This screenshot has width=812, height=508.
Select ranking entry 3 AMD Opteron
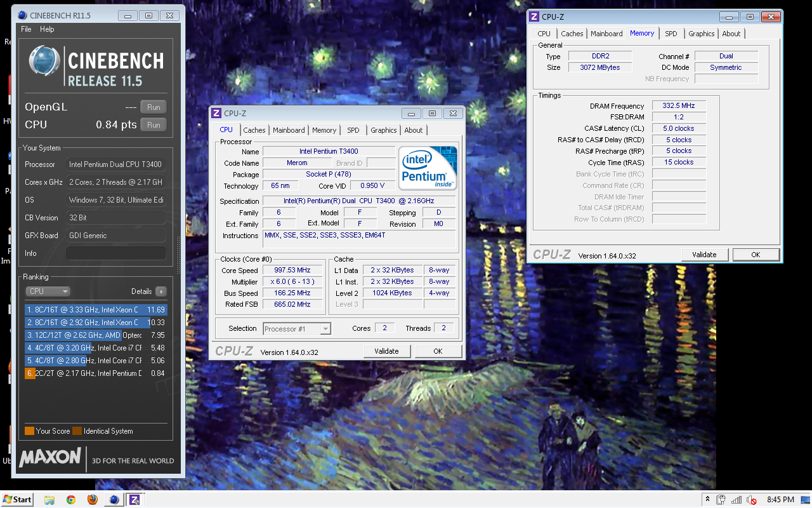[96, 335]
